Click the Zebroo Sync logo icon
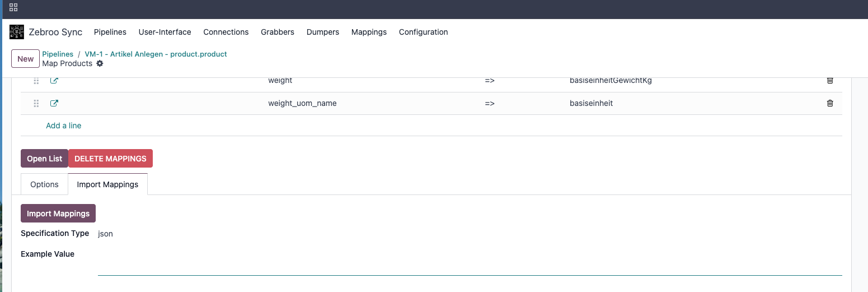 17,32
